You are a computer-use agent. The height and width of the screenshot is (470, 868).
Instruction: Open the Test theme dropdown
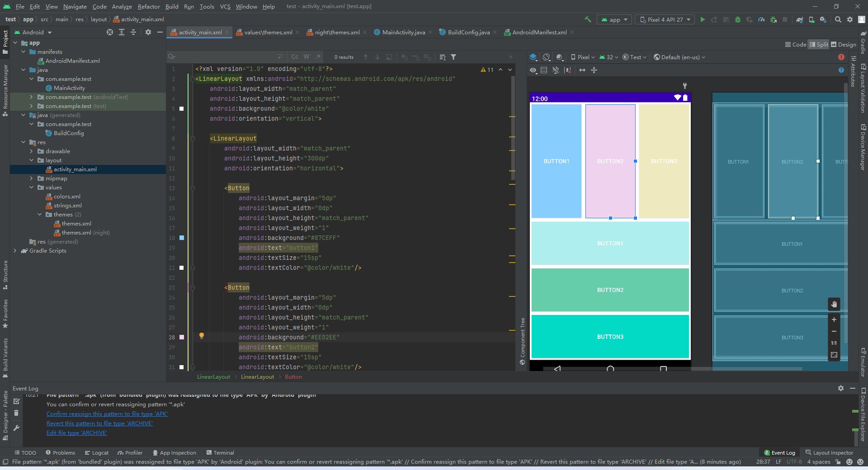634,57
